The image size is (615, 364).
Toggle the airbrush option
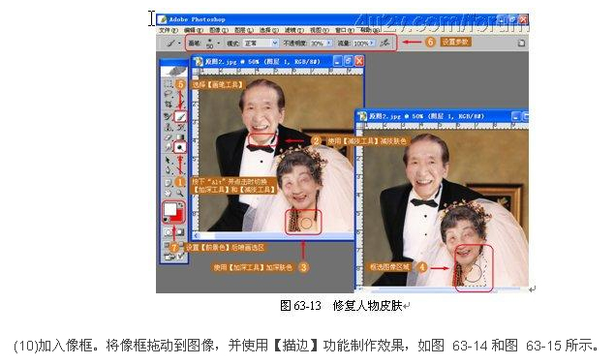tap(384, 43)
